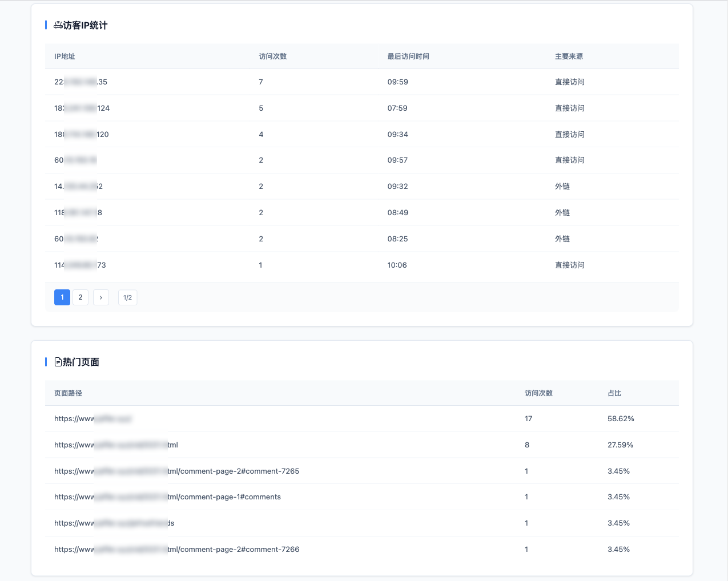
Task: Click last visit time 09:59
Action: tap(398, 82)
